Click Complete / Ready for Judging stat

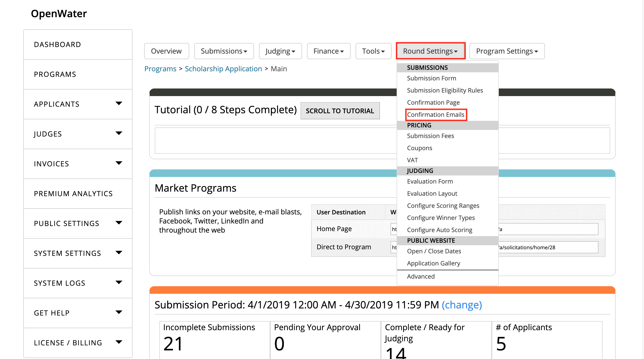pyautogui.click(x=436, y=340)
